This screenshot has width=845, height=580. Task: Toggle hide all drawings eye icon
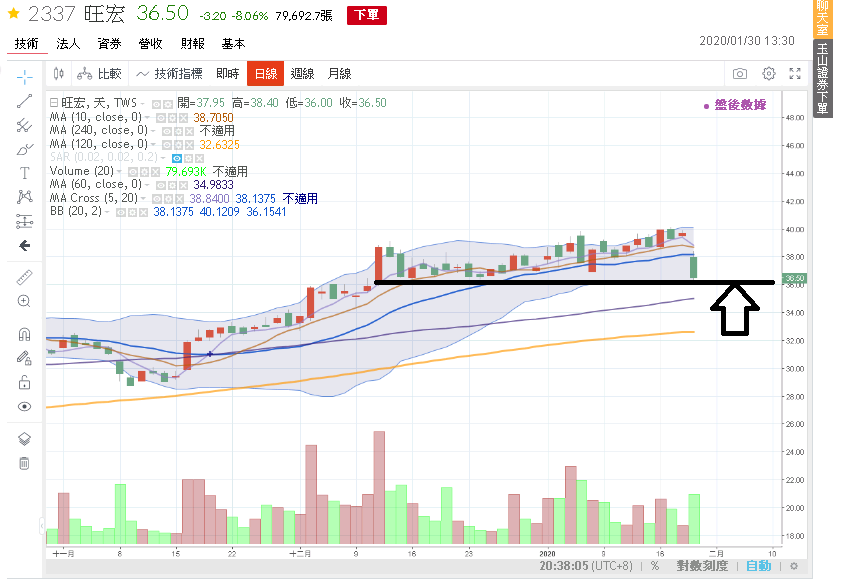tap(24, 406)
